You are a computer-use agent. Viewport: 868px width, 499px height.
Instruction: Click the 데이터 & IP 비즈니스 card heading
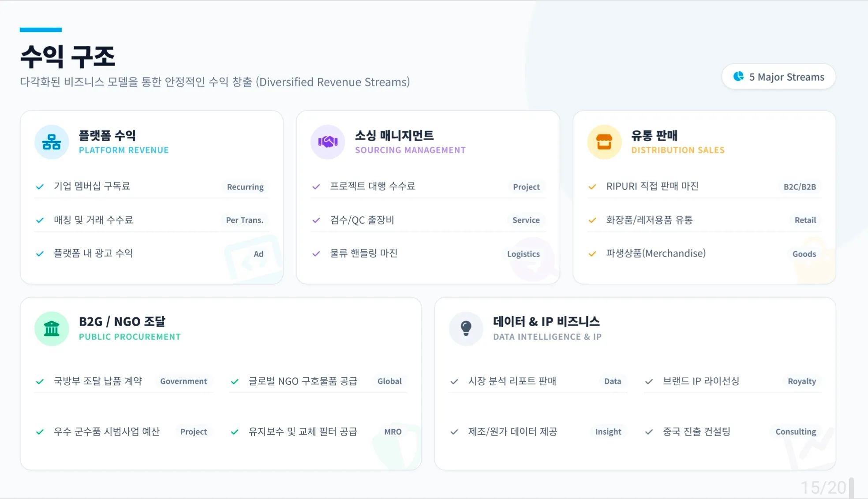(x=546, y=322)
